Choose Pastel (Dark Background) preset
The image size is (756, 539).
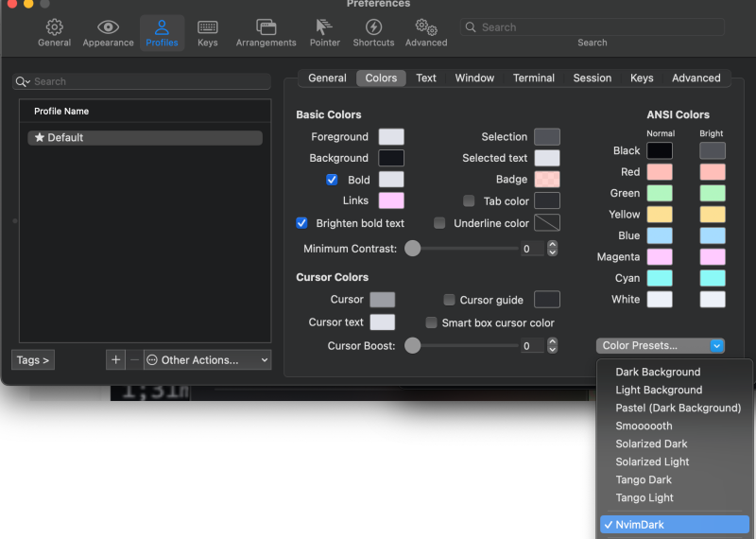pos(675,408)
